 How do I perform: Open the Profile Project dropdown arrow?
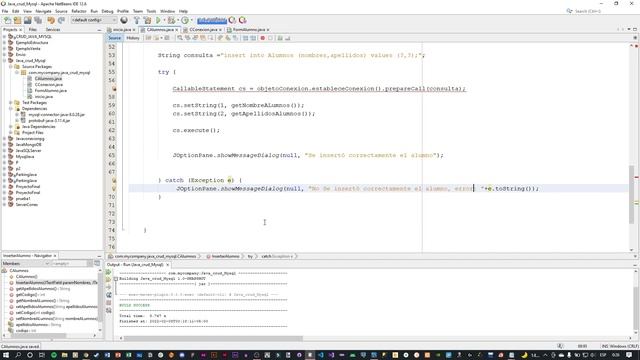(191, 20)
